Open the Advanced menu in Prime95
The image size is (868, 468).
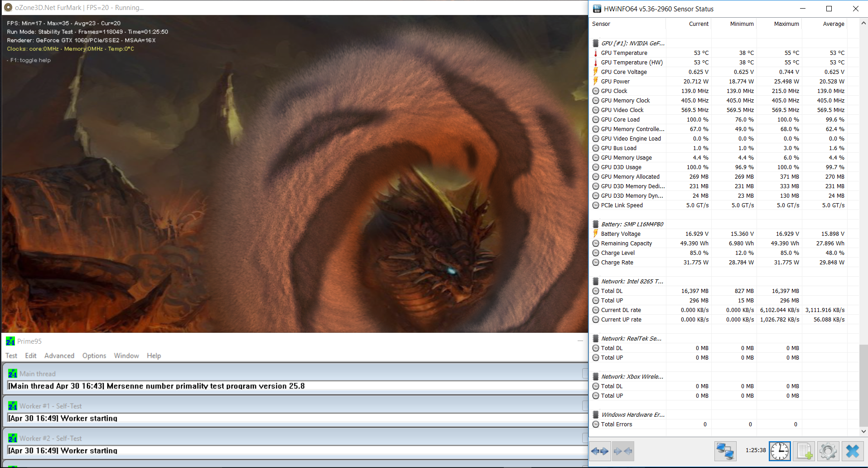coord(59,356)
